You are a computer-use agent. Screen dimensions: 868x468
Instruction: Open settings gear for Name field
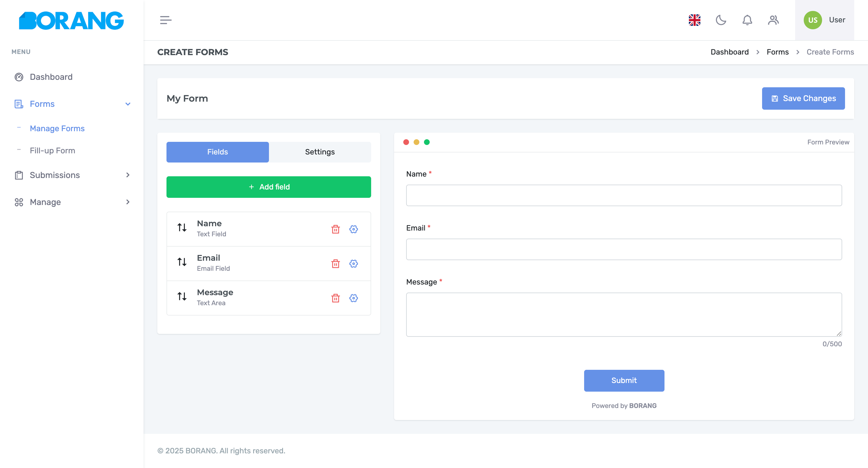(353, 229)
